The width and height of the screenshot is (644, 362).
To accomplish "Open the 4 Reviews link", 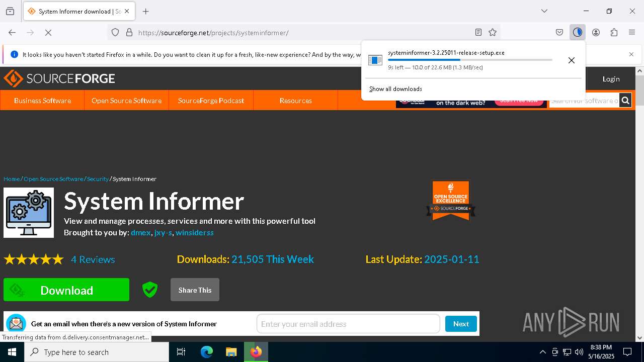I will tap(93, 259).
